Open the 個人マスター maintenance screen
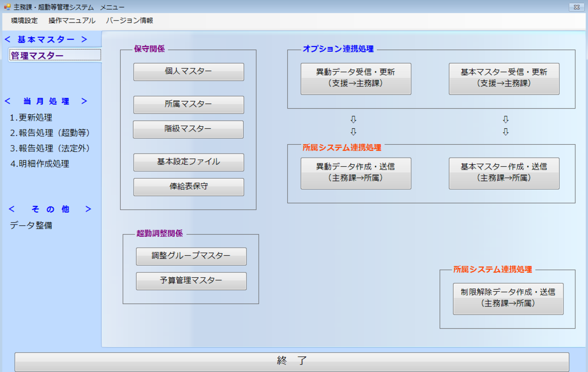The height and width of the screenshot is (372, 588). click(x=188, y=72)
